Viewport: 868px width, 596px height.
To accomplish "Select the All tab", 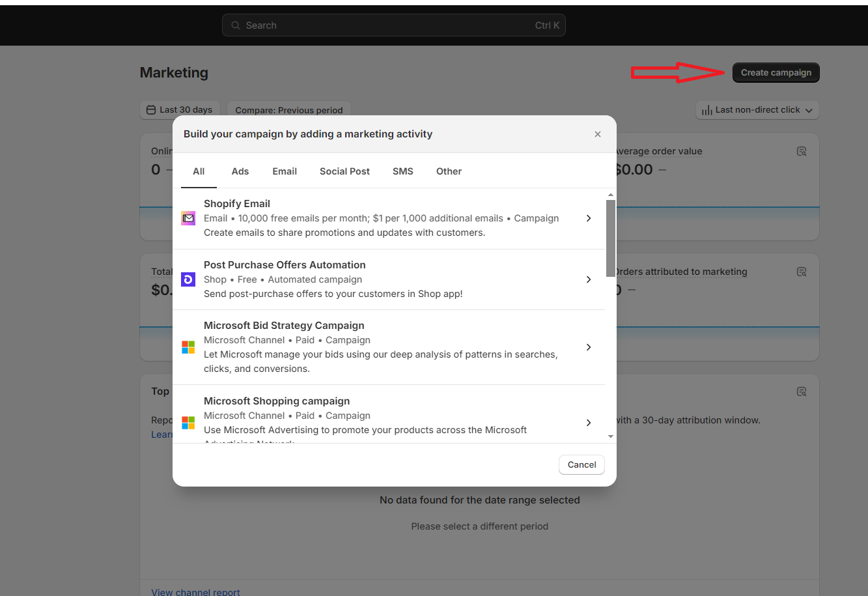I will pyautogui.click(x=199, y=171).
